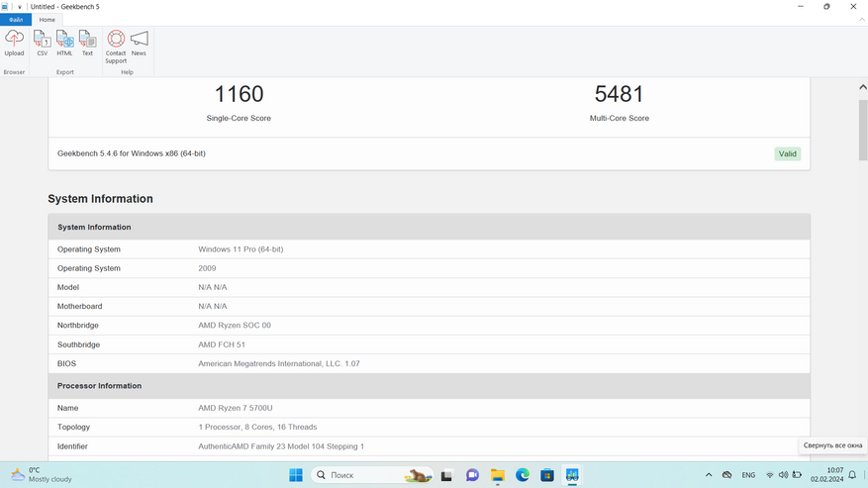
Task: Upload results using the Upload icon
Action: click(14, 44)
